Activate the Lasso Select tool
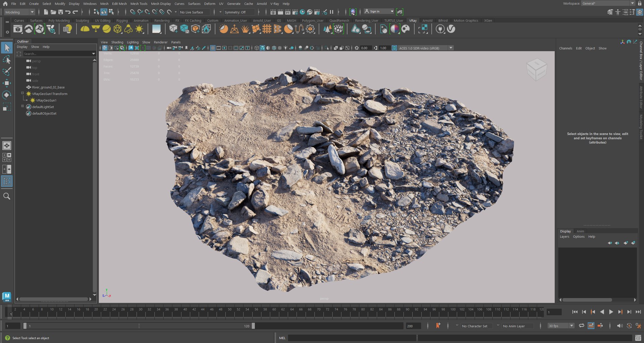 [x=7, y=60]
